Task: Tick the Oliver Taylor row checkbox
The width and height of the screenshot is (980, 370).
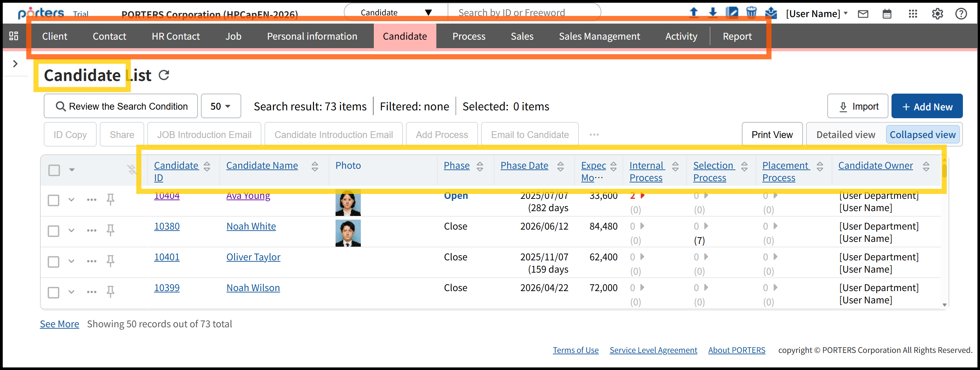Action: [x=54, y=262]
